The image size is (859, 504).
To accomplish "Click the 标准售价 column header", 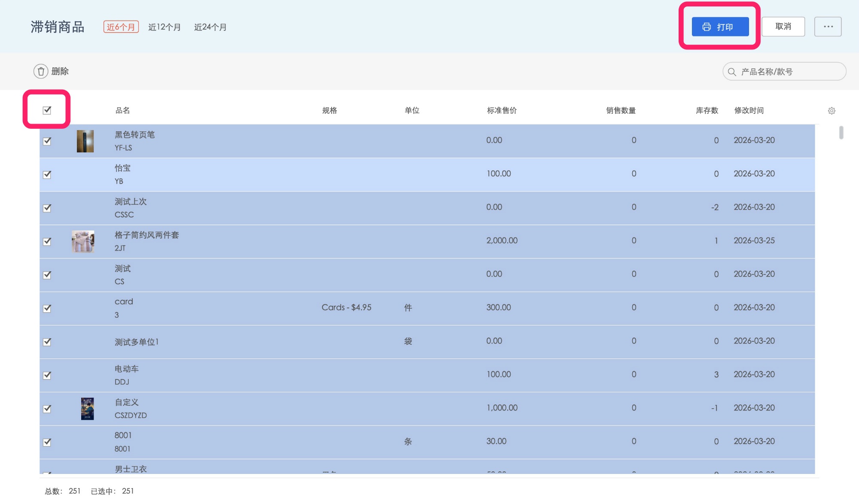I will coord(502,110).
